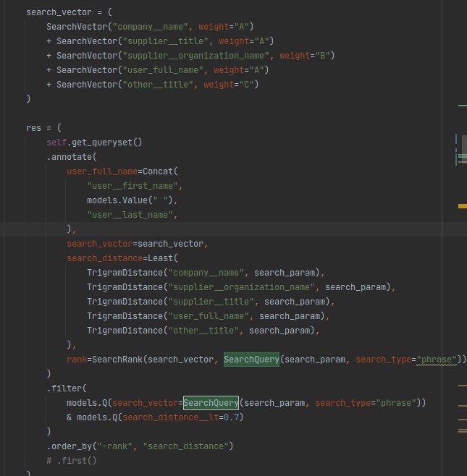
Task: Click TrigramDistance on the "other__title" line
Action: (125, 331)
